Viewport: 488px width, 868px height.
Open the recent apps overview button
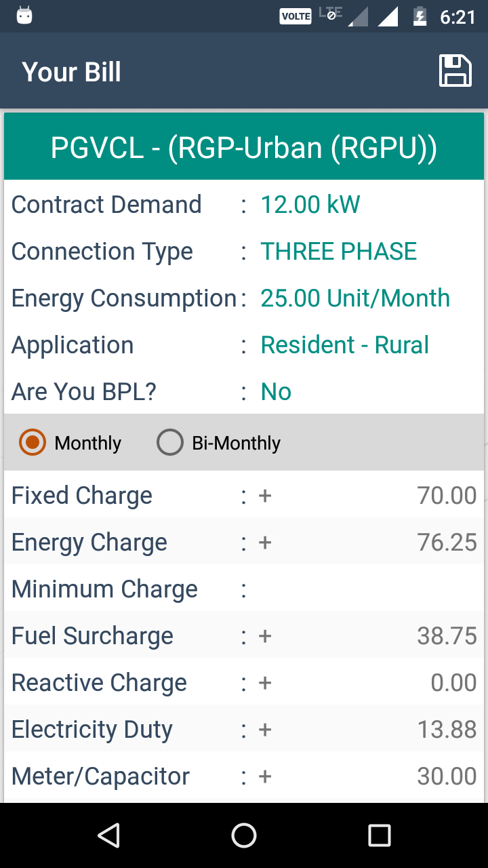pos(380,835)
